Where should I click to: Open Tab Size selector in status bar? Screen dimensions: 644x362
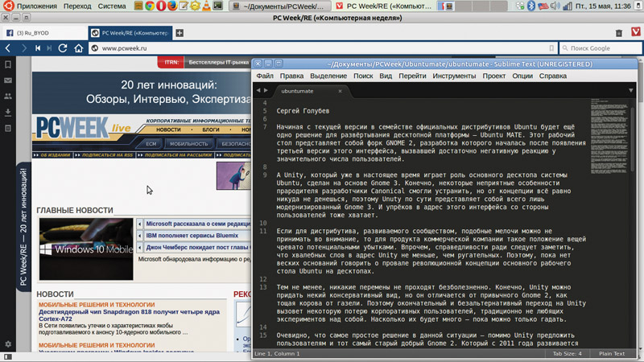click(x=567, y=353)
